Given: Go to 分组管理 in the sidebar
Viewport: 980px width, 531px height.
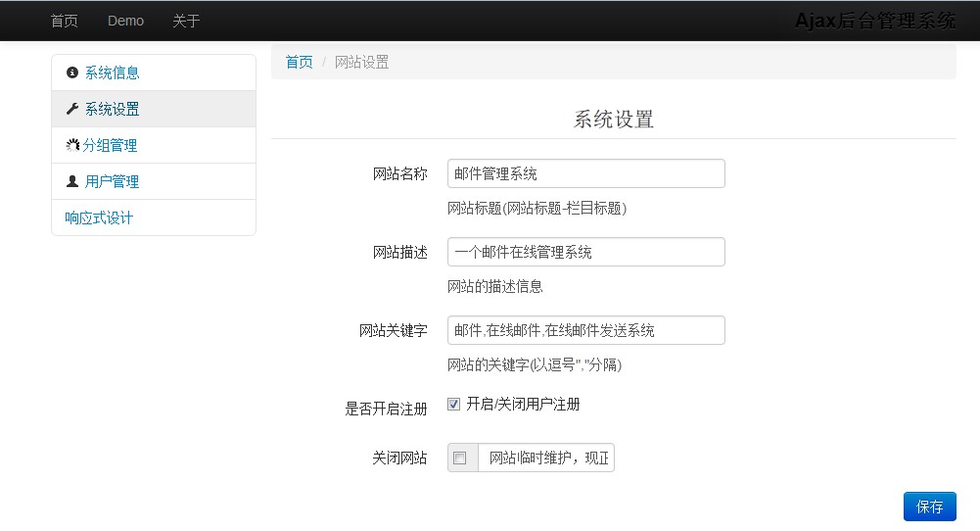Looking at the screenshot, I should [110, 145].
